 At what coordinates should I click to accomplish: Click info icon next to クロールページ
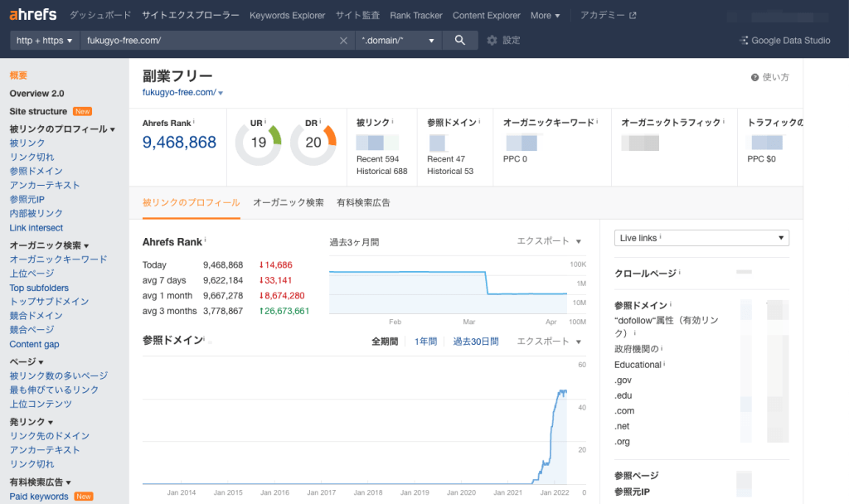[x=680, y=271]
